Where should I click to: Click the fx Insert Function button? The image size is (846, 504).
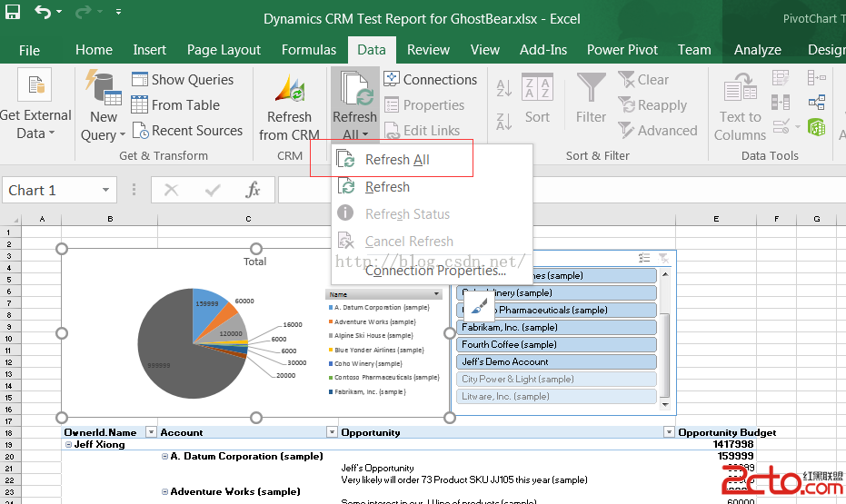click(x=253, y=190)
